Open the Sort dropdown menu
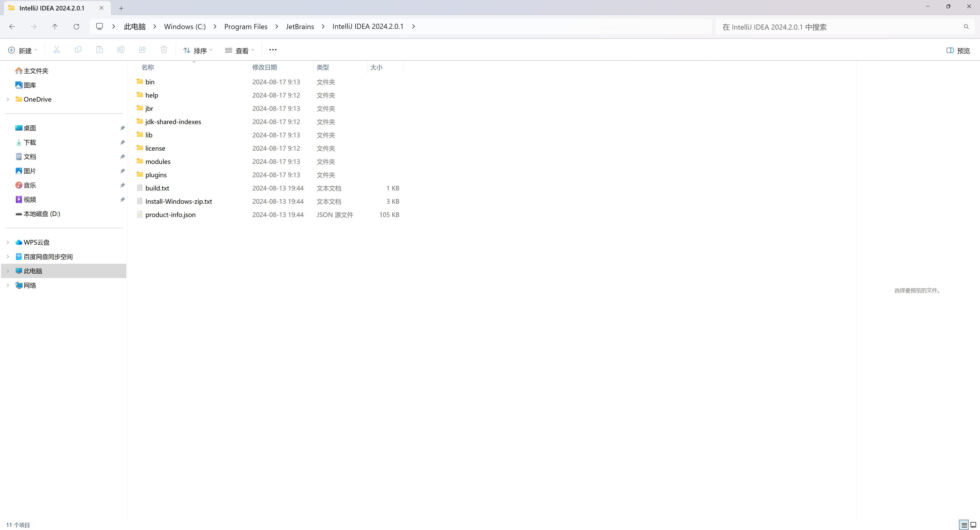This screenshot has height=530, width=980. coord(198,51)
